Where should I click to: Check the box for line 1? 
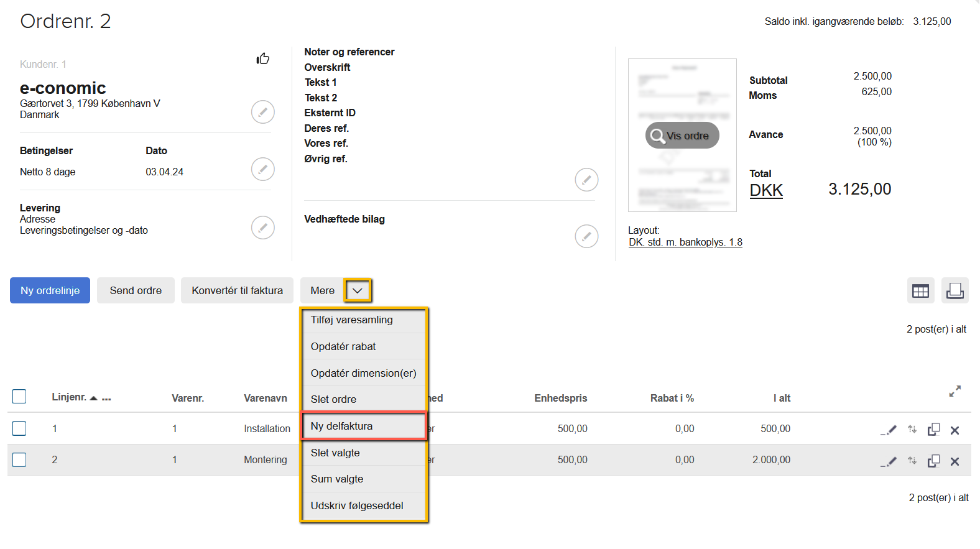[19, 428]
